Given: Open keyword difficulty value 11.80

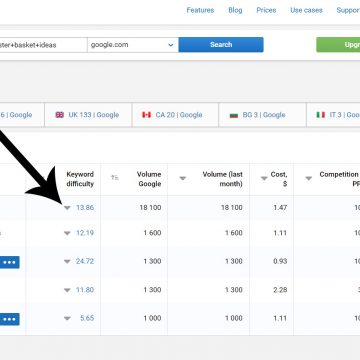Looking at the screenshot, I should (85, 290).
